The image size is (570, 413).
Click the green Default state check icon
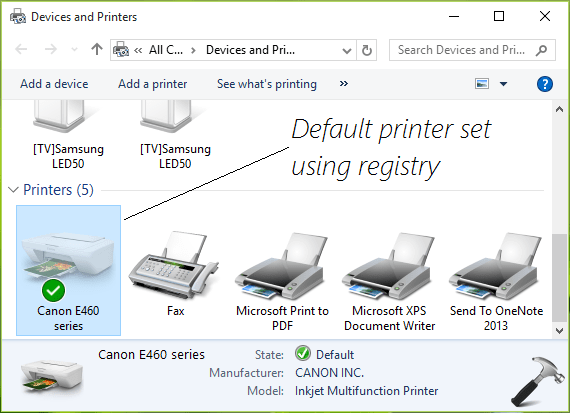(x=303, y=353)
